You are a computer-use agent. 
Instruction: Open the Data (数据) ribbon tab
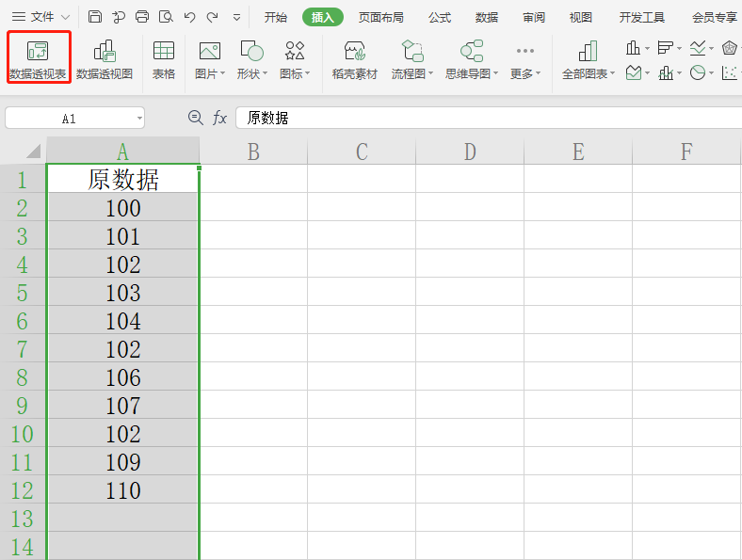[x=487, y=17]
